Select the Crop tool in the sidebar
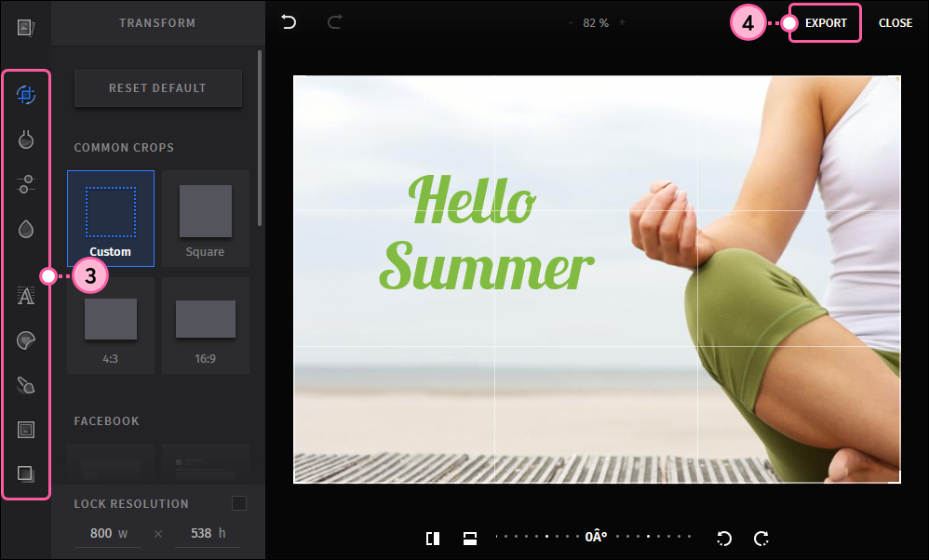 tap(26, 94)
